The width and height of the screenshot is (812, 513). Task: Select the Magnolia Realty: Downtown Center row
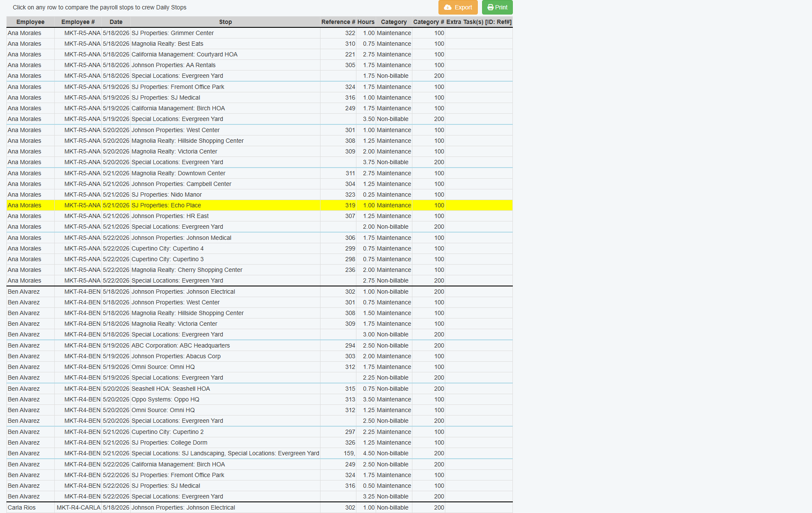coord(259,173)
